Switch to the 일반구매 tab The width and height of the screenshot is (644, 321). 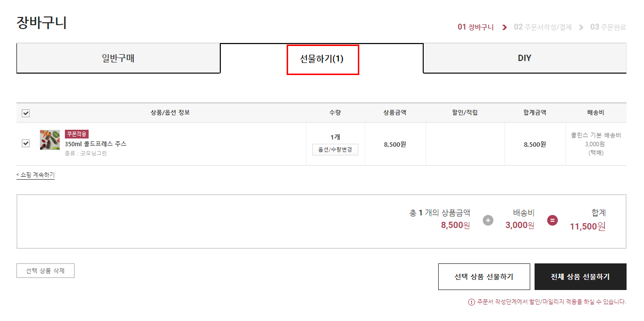(118, 59)
